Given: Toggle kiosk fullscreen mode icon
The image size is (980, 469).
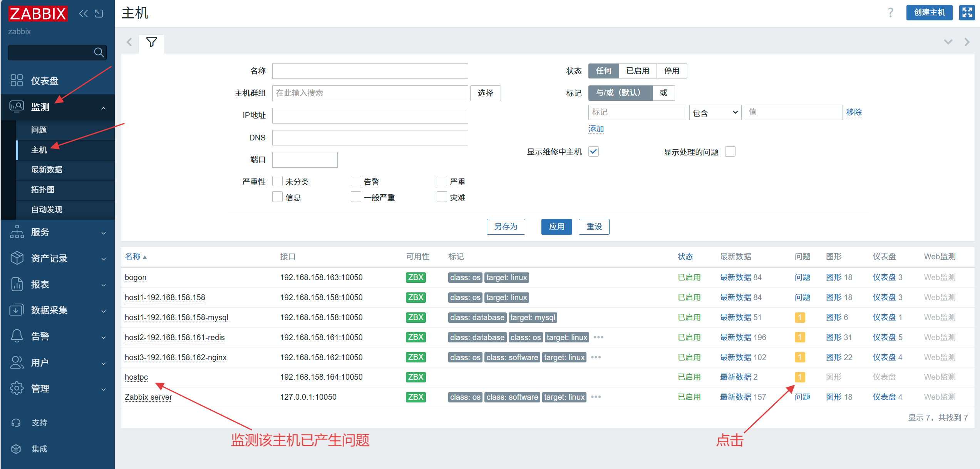Looking at the screenshot, I should (967, 13).
